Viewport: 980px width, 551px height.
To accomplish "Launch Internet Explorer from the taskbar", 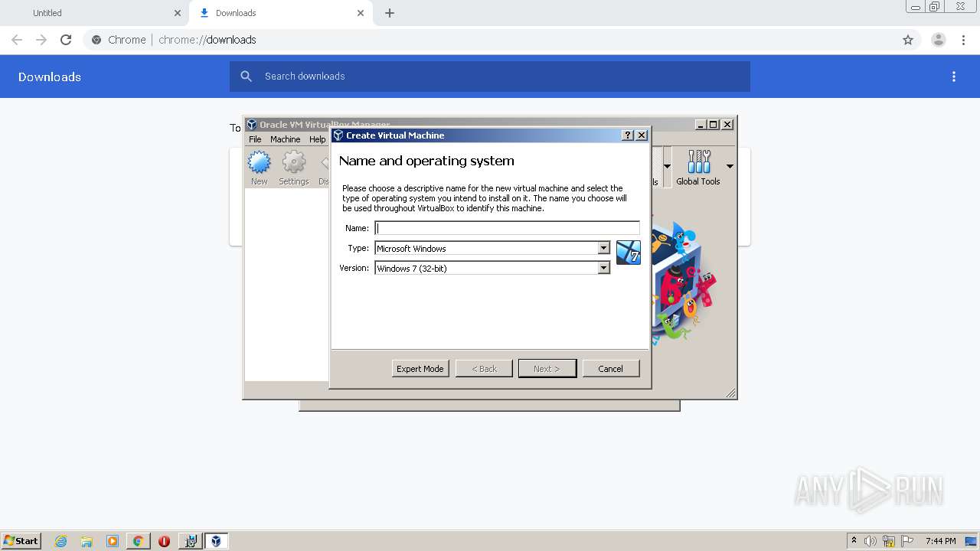I will click(x=60, y=541).
